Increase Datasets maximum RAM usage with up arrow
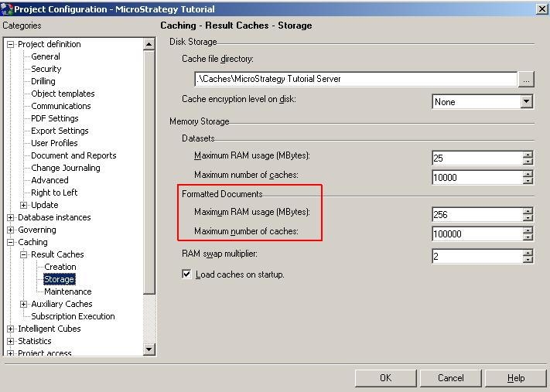The height and width of the screenshot is (392, 550). pyautogui.click(x=528, y=155)
